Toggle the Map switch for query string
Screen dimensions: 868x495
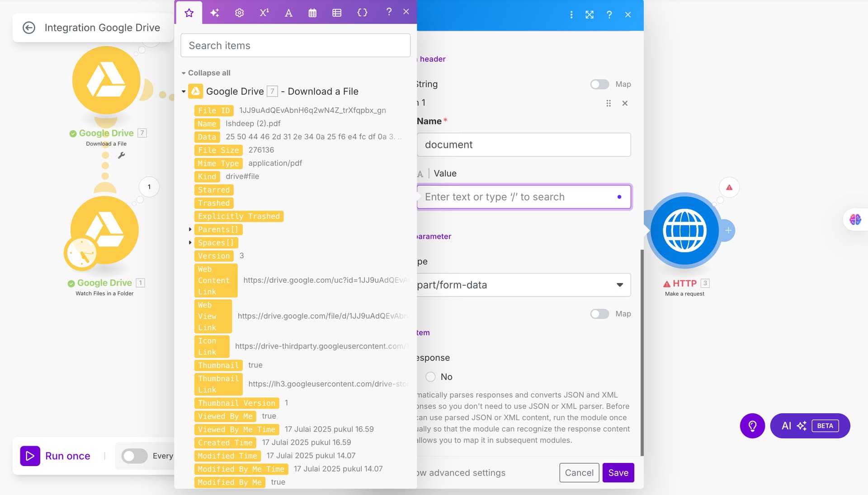click(599, 85)
